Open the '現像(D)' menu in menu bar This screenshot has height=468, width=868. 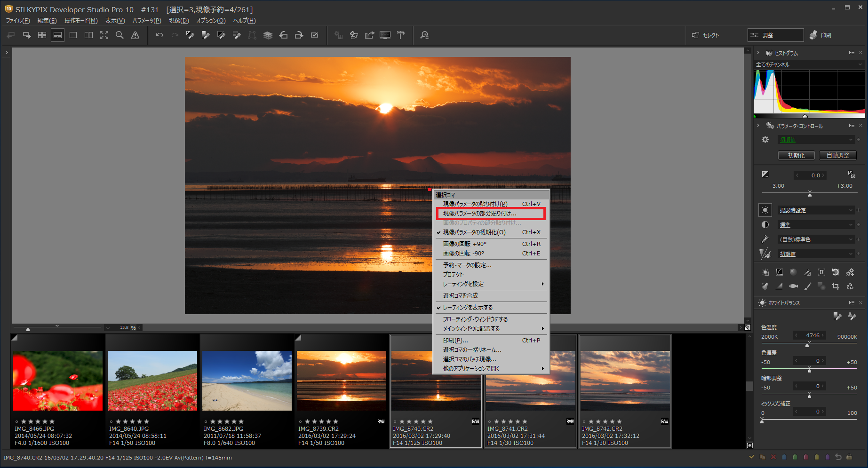point(179,21)
